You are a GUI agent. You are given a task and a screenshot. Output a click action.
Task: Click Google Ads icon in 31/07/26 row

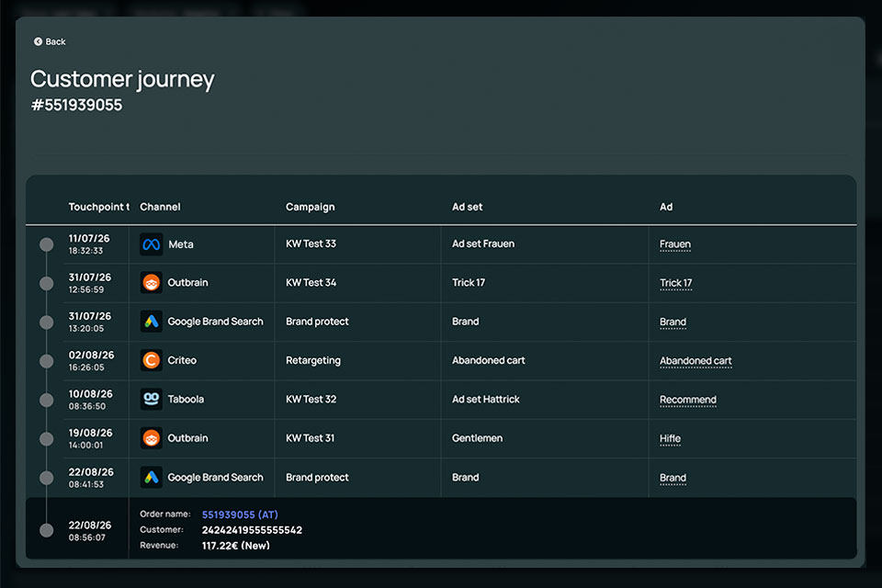click(152, 322)
